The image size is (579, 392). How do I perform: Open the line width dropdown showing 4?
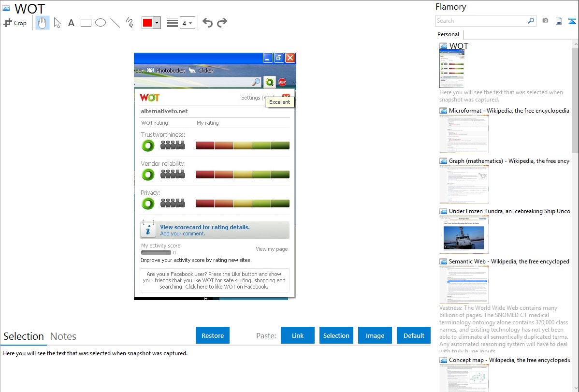(187, 23)
